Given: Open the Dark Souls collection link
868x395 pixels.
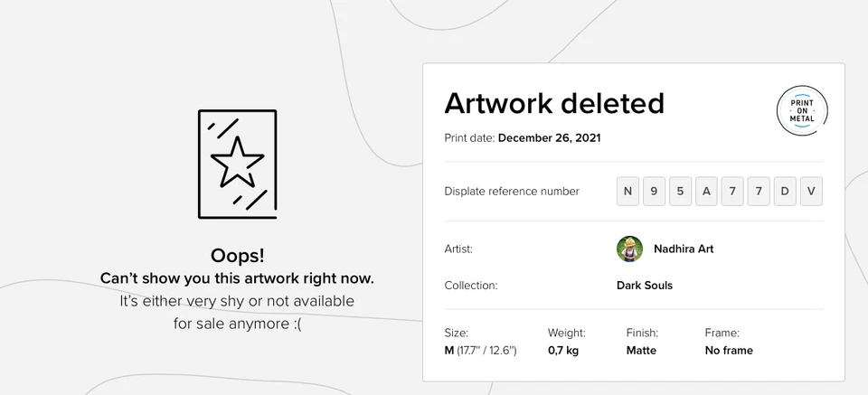Looking at the screenshot, I should [645, 286].
